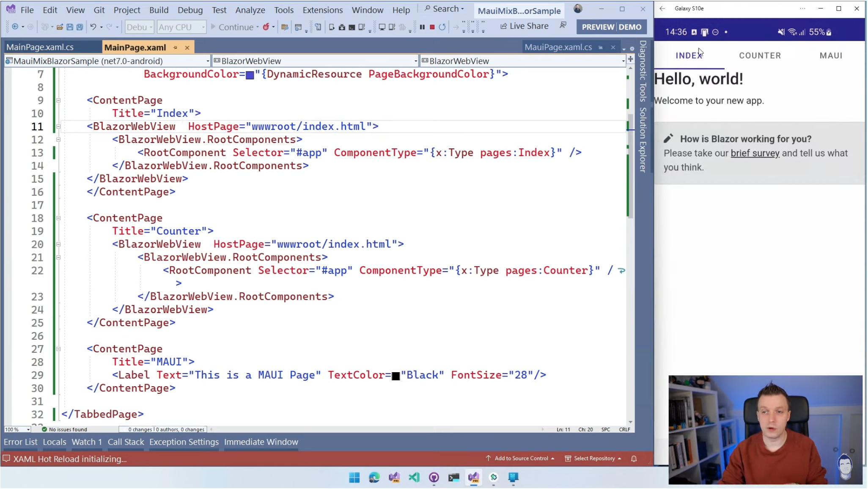Open the terminal from the taskbar

coord(454,478)
